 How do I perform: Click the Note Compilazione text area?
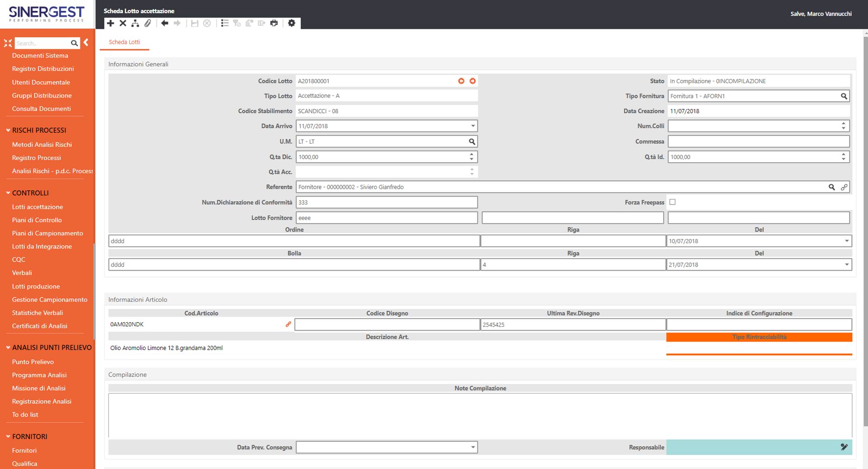point(480,416)
